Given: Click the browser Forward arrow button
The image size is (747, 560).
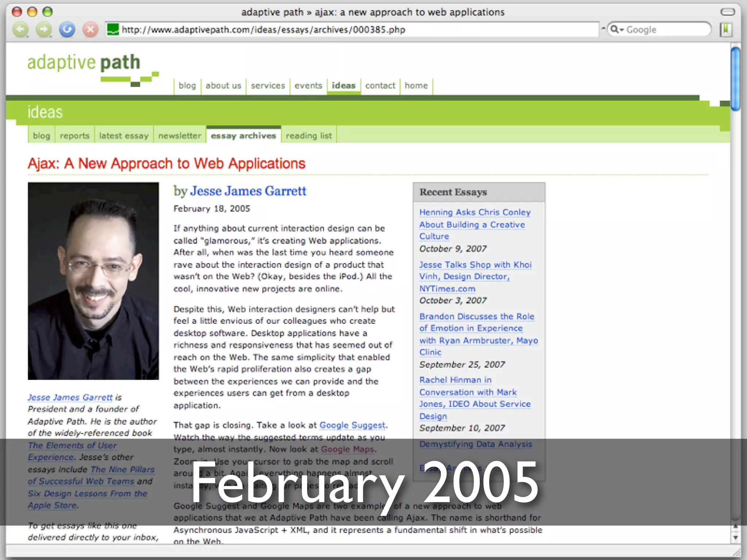Looking at the screenshot, I should click(44, 30).
